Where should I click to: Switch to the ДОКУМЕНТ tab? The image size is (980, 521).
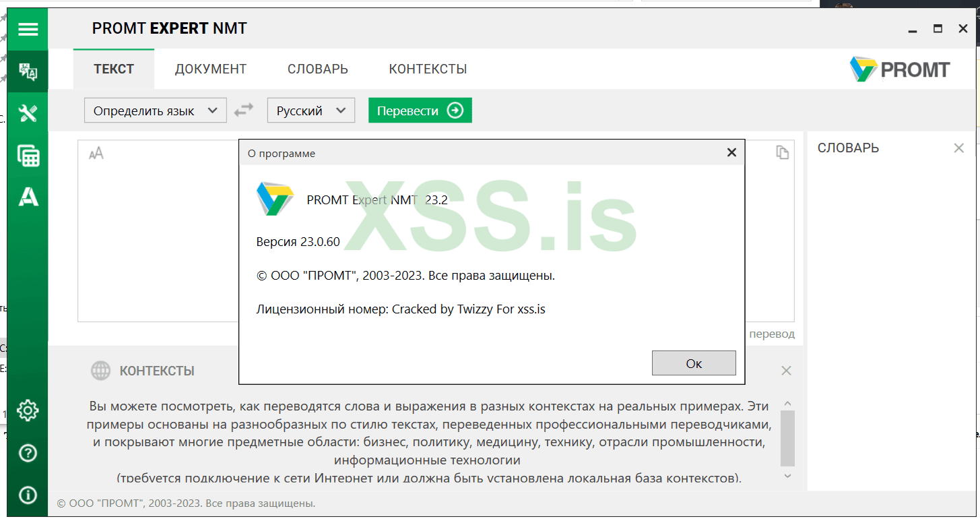coord(211,69)
